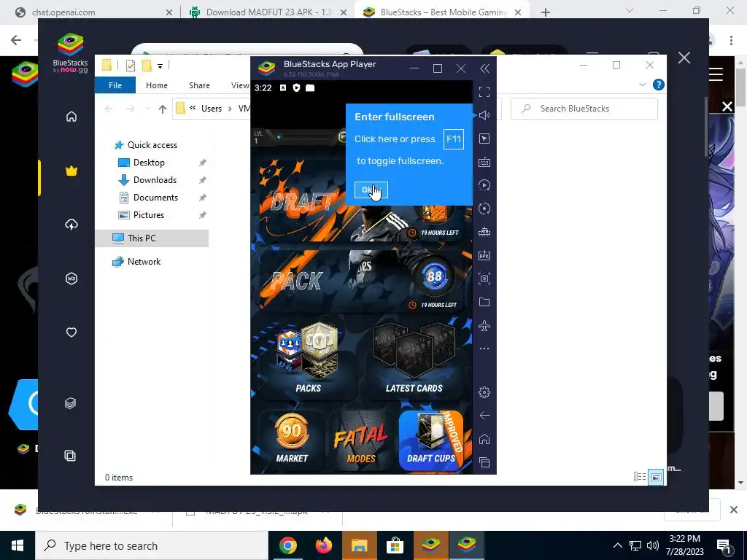Show hidden system tray icons chevron
The width and height of the screenshot is (747, 560).
617,545
